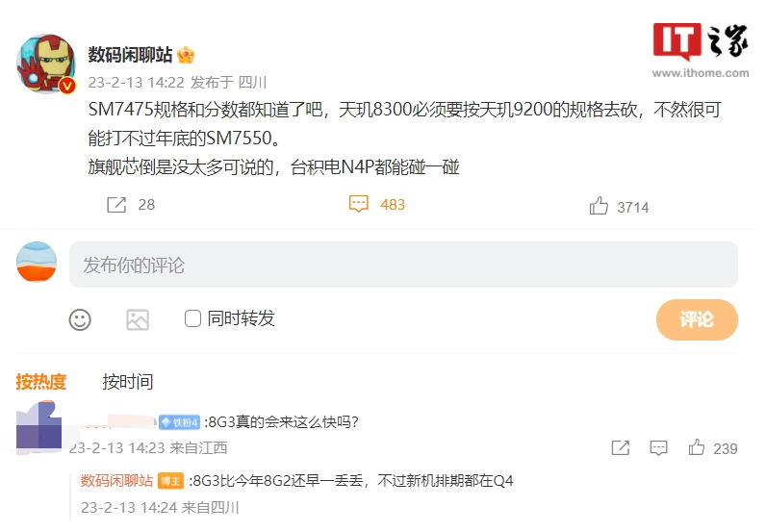This screenshot has width=766, height=532.
Task: Switch to the 按时间 sort tab
Action: pyautogui.click(x=127, y=382)
